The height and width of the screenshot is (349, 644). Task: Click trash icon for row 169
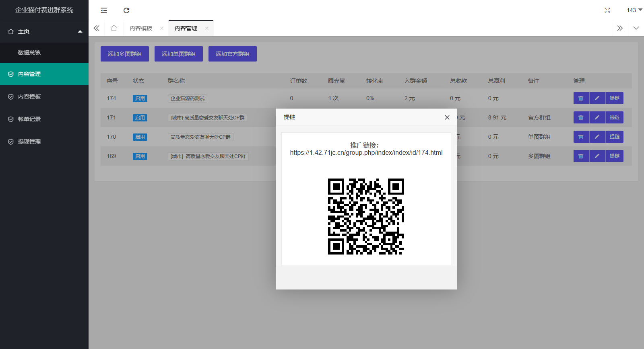click(581, 156)
